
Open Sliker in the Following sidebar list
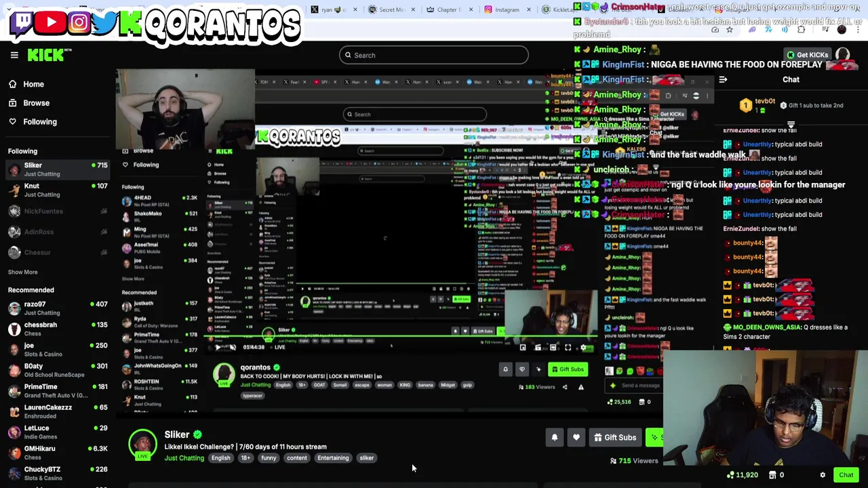click(57, 169)
